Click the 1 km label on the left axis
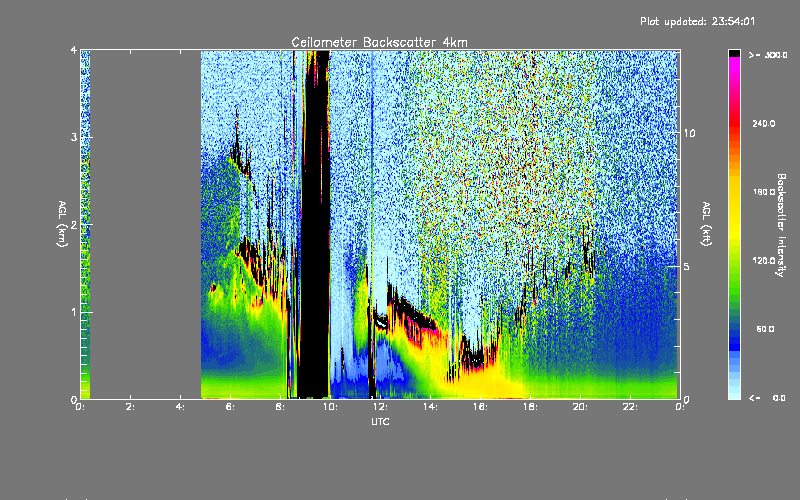Viewport: 800px width, 500px height. coord(74,312)
